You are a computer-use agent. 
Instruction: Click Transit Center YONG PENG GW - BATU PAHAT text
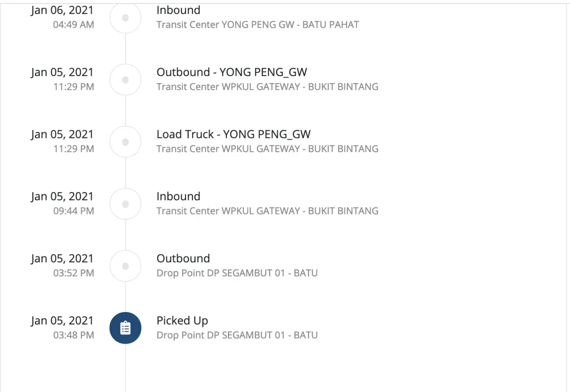[x=257, y=25]
